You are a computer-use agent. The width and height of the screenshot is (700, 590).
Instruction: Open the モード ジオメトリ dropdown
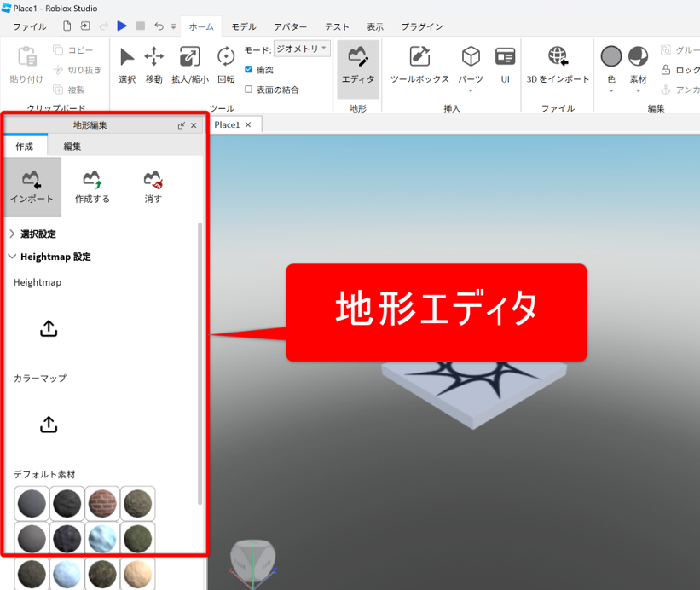point(302,49)
